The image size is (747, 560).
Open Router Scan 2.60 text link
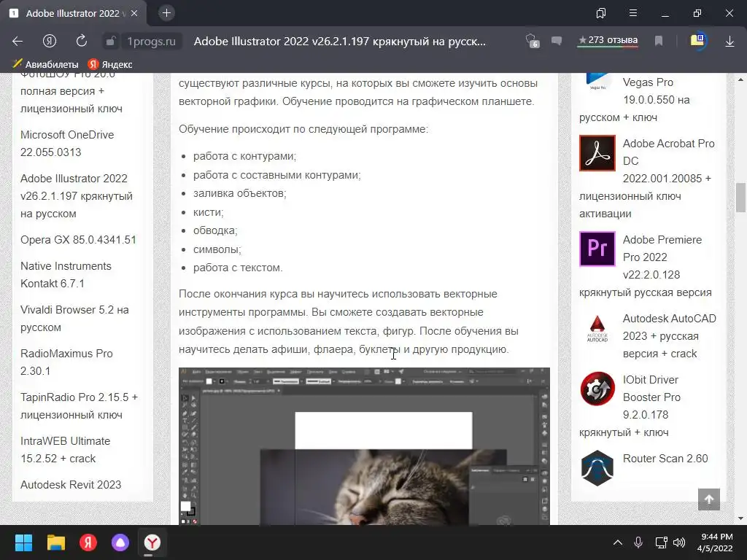tap(665, 459)
